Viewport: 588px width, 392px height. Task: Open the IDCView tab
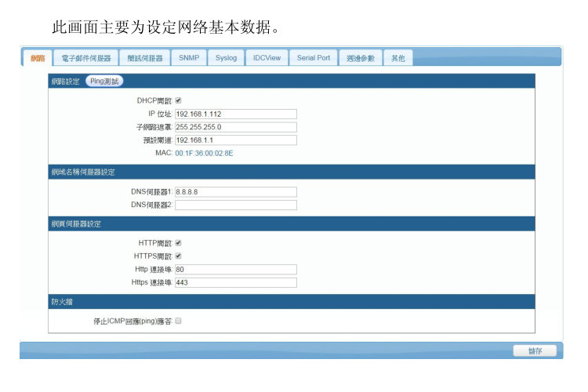[267, 58]
